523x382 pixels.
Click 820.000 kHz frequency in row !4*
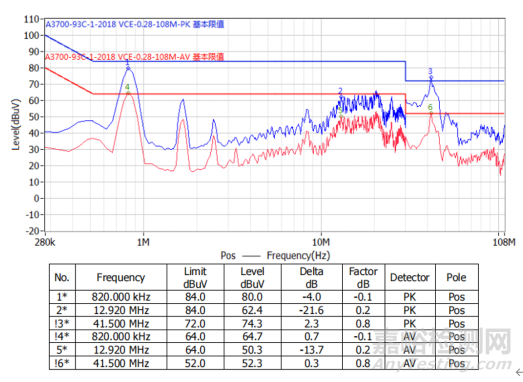[121, 336]
